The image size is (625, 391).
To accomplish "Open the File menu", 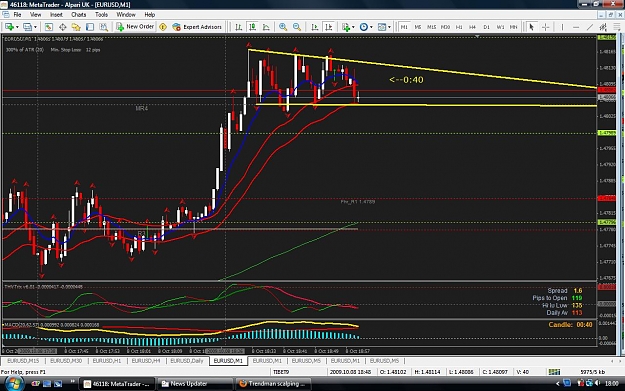I will point(17,15).
